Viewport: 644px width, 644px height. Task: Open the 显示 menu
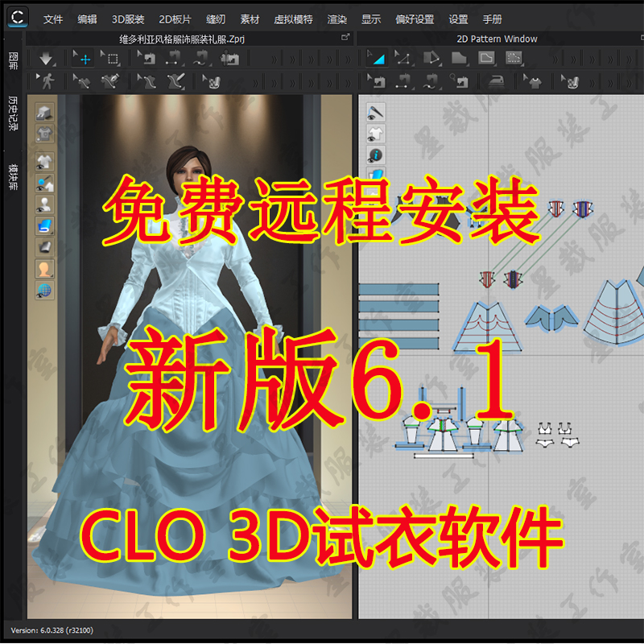pyautogui.click(x=371, y=19)
